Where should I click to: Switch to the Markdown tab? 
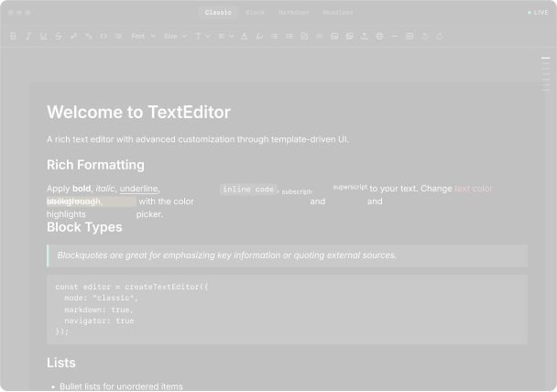point(294,13)
